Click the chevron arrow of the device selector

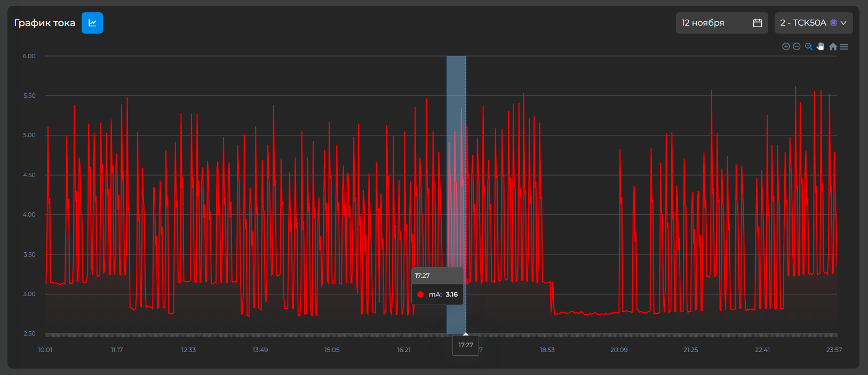(x=843, y=23)
